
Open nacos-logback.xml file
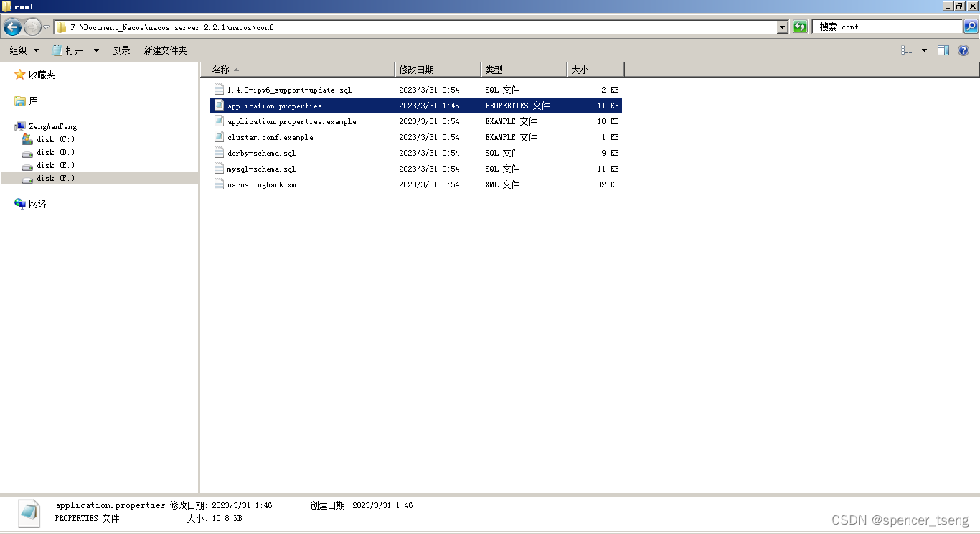(x=263, y=184)
